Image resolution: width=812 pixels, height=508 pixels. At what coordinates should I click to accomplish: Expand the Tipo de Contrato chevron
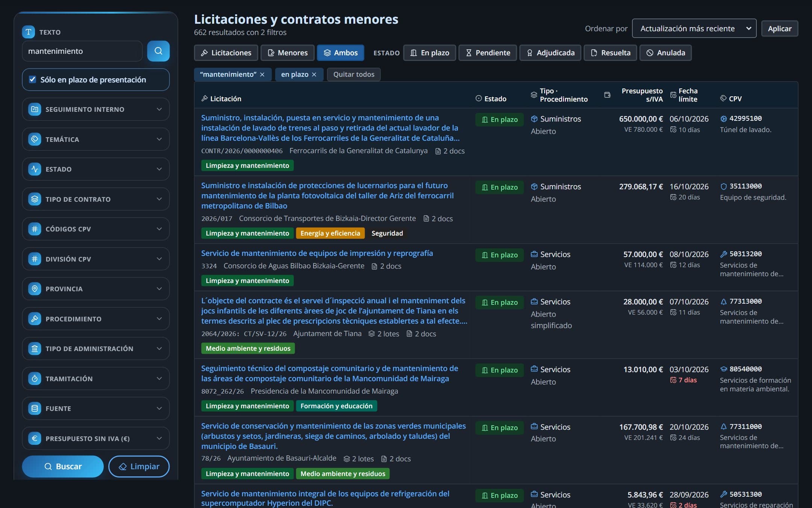pyautogui.click(x=159, y=199)
